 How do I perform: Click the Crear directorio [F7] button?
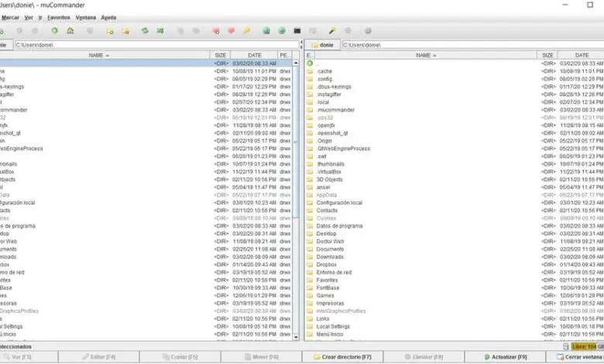coord(343,357)
